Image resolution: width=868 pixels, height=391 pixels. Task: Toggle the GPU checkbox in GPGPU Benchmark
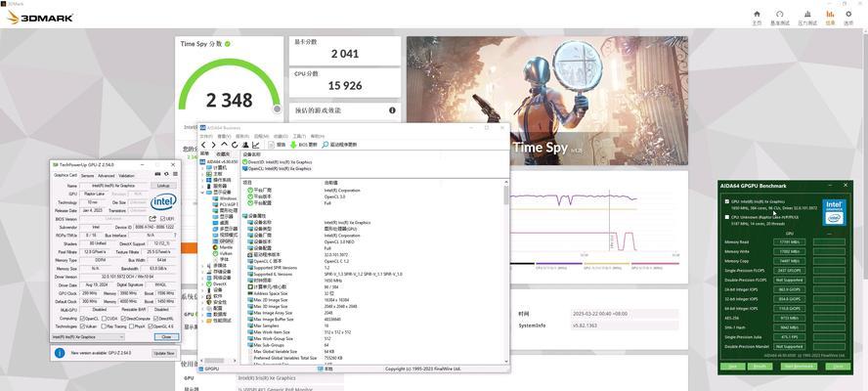[727, 201]
